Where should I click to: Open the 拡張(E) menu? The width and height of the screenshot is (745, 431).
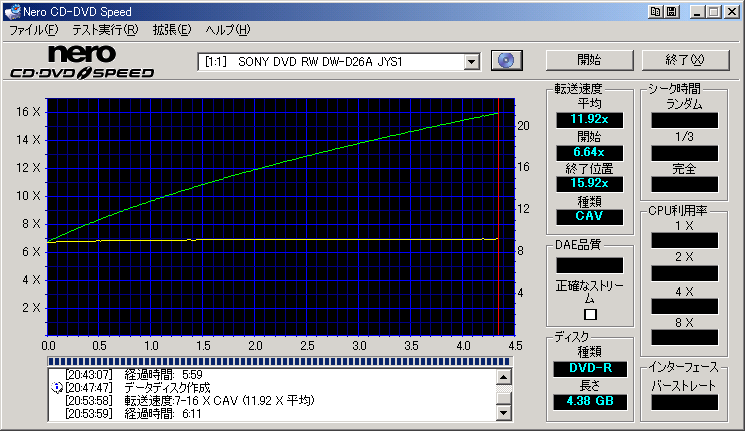click(x=172, y=30)
